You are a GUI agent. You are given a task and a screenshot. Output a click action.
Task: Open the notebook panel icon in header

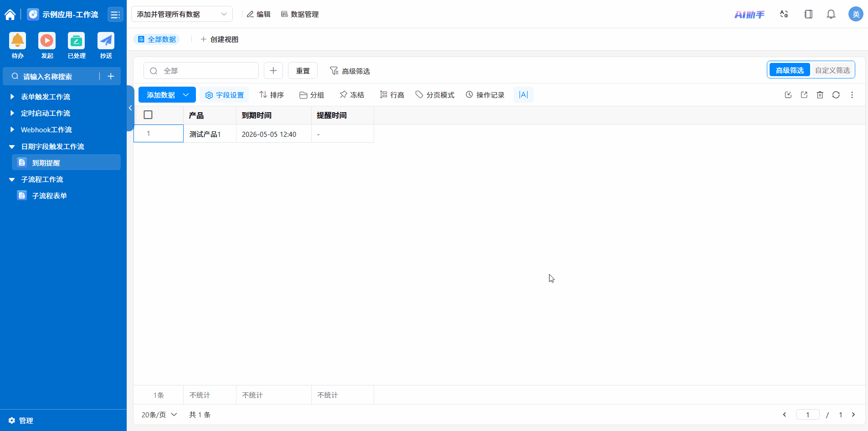tap(808, 14)
